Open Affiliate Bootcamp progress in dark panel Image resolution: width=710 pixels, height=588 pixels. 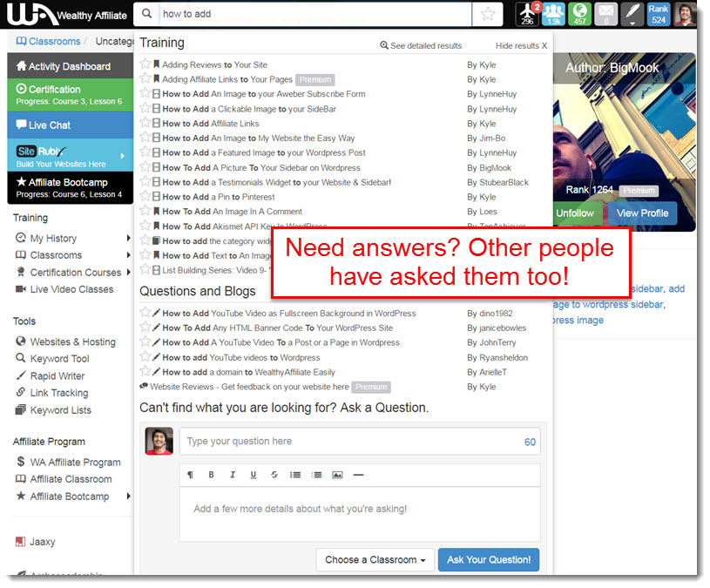coord(71,188)
